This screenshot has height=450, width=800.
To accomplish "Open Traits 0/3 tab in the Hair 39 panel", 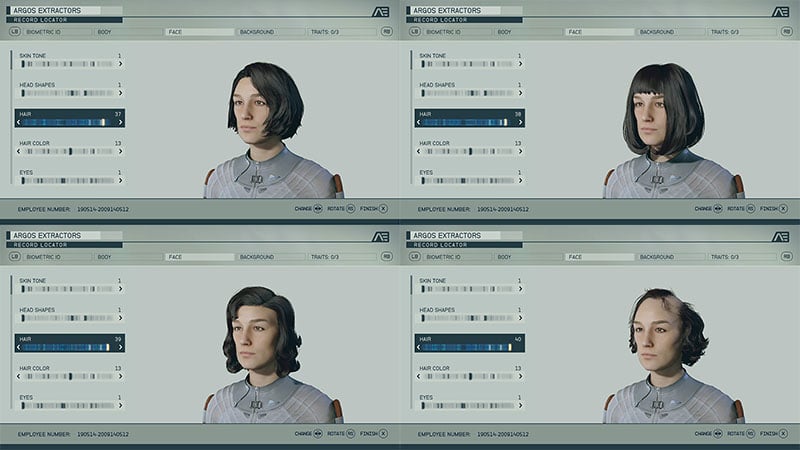I will (x=324, y=257).
